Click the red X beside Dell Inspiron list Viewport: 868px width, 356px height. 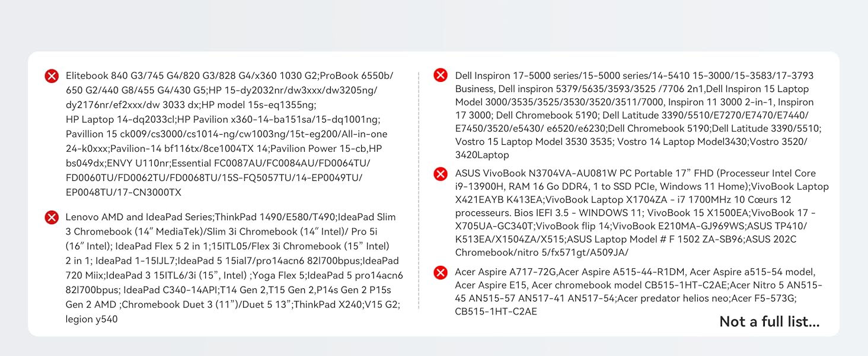tap(441, 75)
